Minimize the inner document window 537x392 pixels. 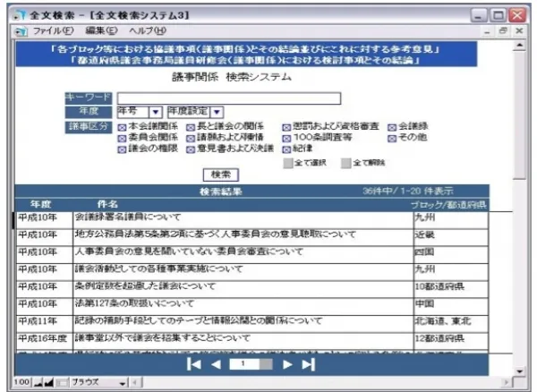(488, 32)
